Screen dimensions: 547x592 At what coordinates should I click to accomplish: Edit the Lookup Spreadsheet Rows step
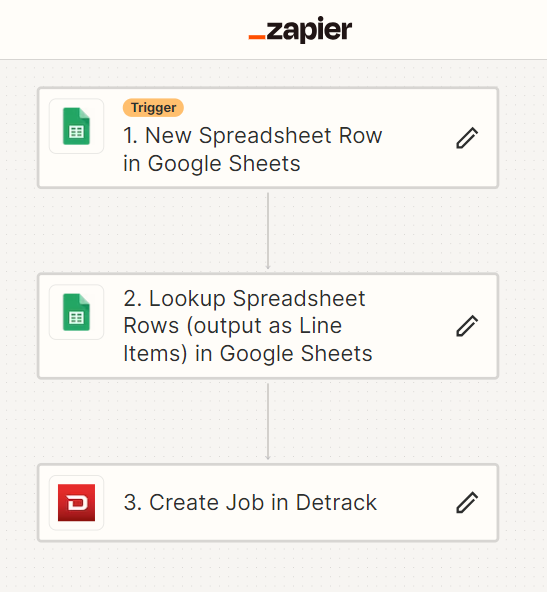click(x=467, y=325)
